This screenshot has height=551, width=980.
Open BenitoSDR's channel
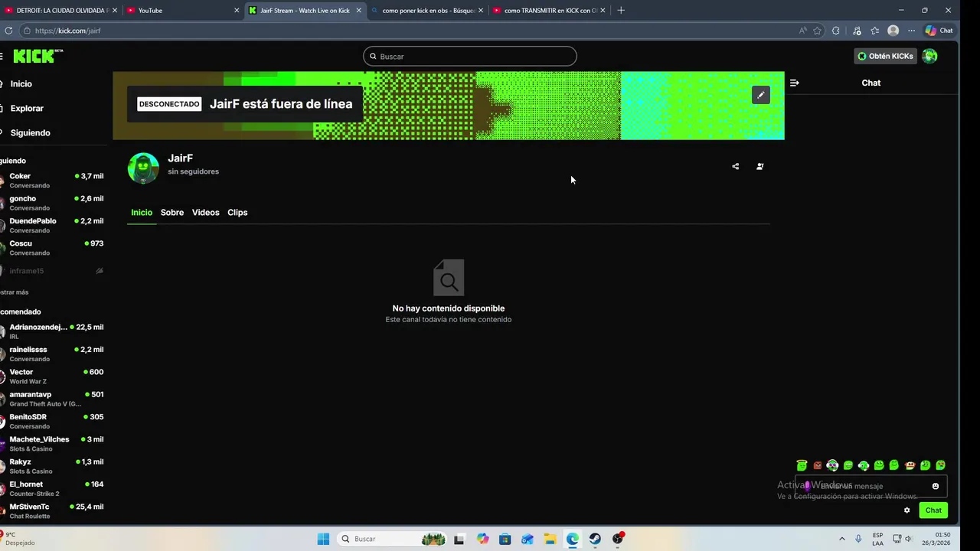(54, 421)
